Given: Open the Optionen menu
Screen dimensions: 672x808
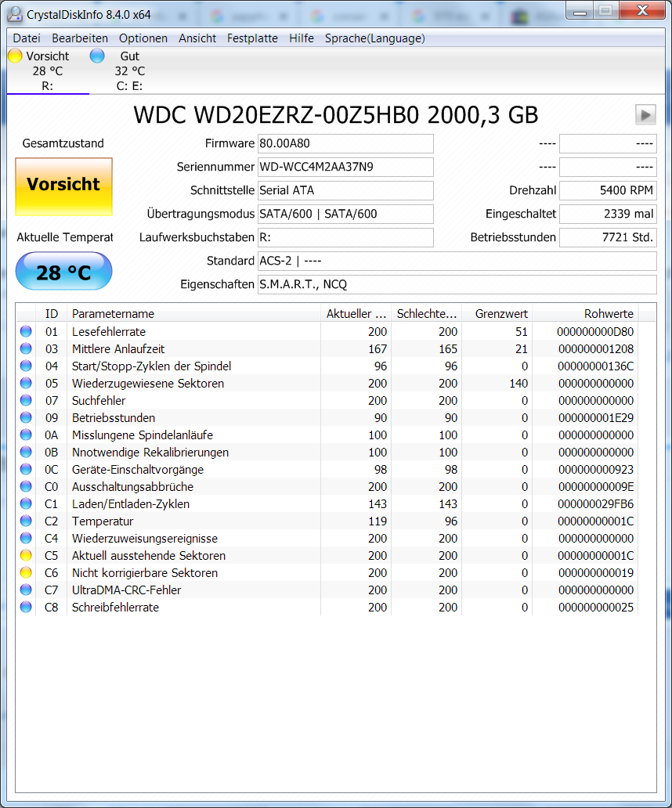Looking at the screenshot, I should click(x=143, y=38).
